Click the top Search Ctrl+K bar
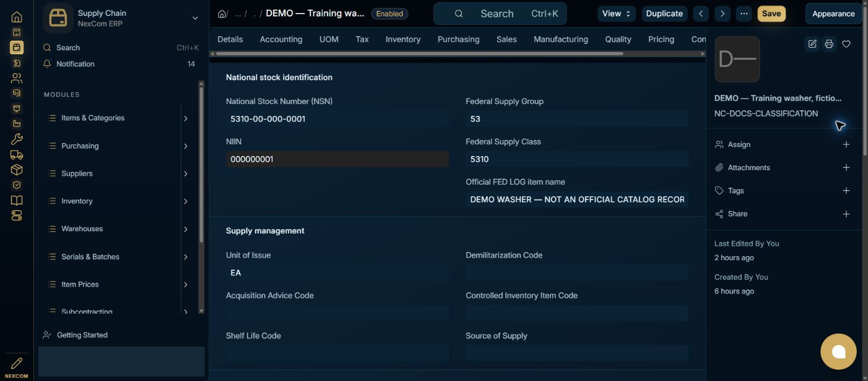 (x=500, y=14)
